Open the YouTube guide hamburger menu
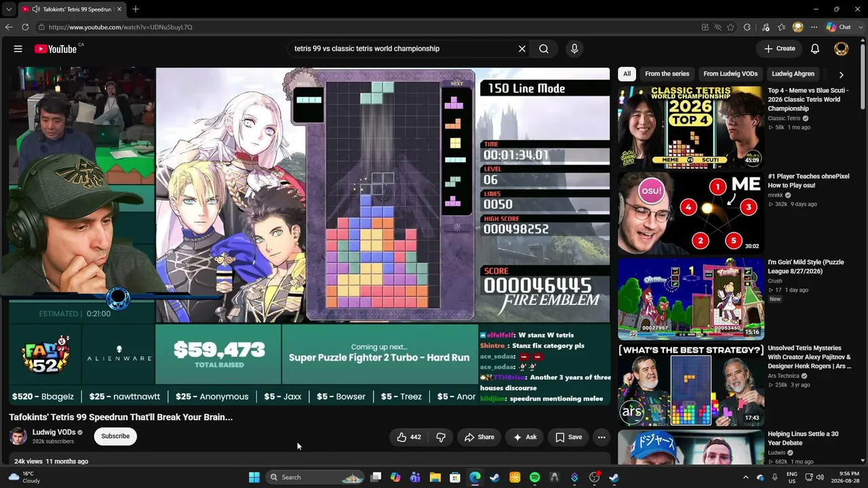Image resolution: width=868 pixels, height=488 pixels. coord(18,49)
